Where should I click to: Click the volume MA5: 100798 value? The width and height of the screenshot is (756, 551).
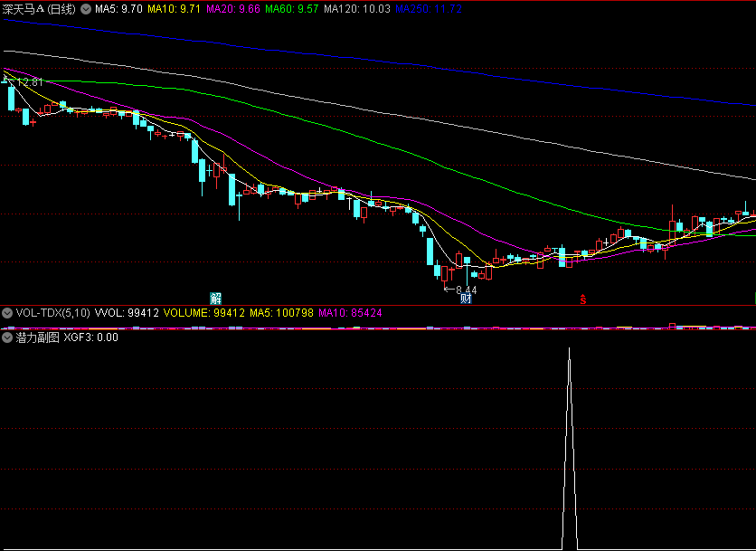point(281,313)
